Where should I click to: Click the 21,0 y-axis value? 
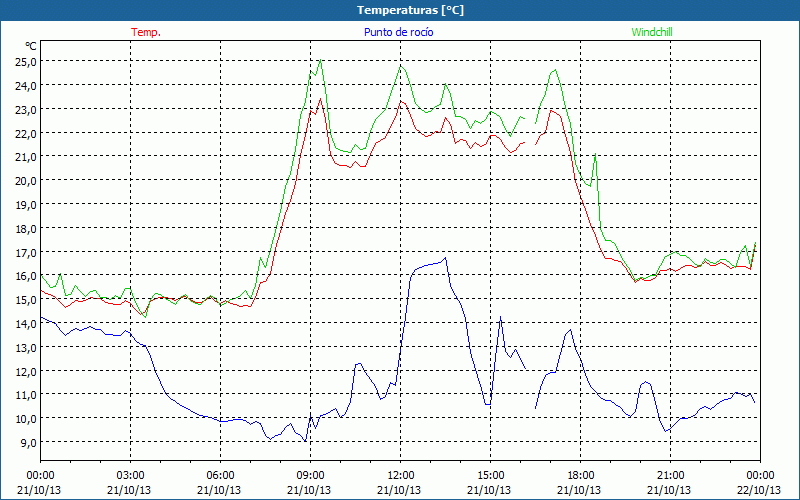[x=27, y=157]
